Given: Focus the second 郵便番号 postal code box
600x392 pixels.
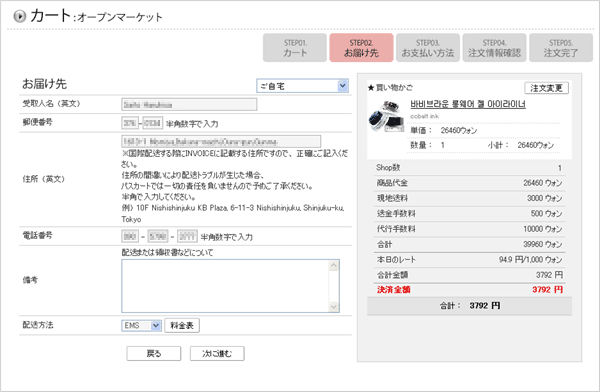Looking at the screenshot, I should click(x=153, y=123).
